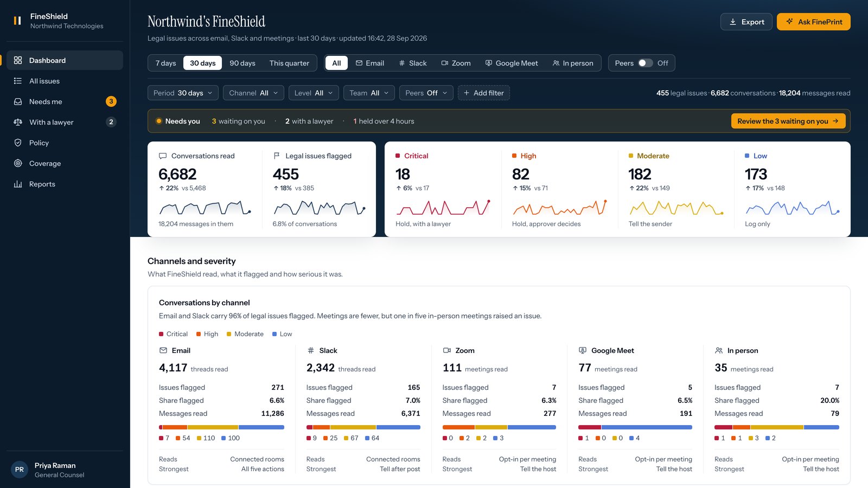Click the FineShield logo icon

pos(17,21)
